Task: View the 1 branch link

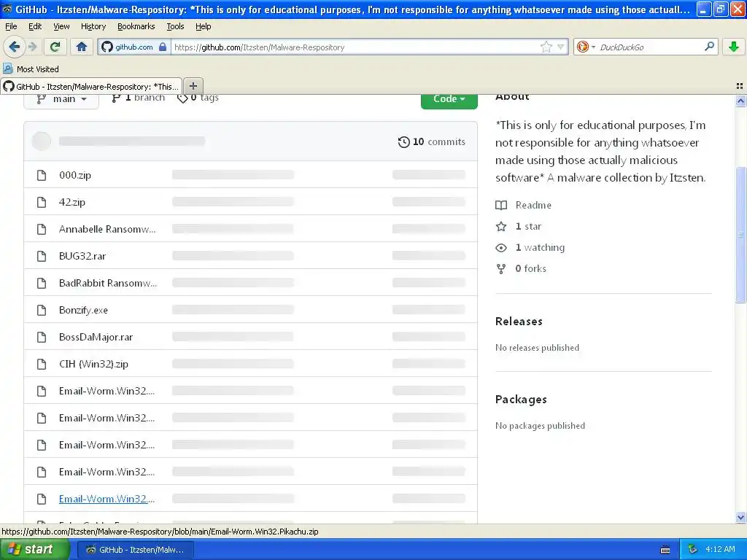Action: pos(138,98)
